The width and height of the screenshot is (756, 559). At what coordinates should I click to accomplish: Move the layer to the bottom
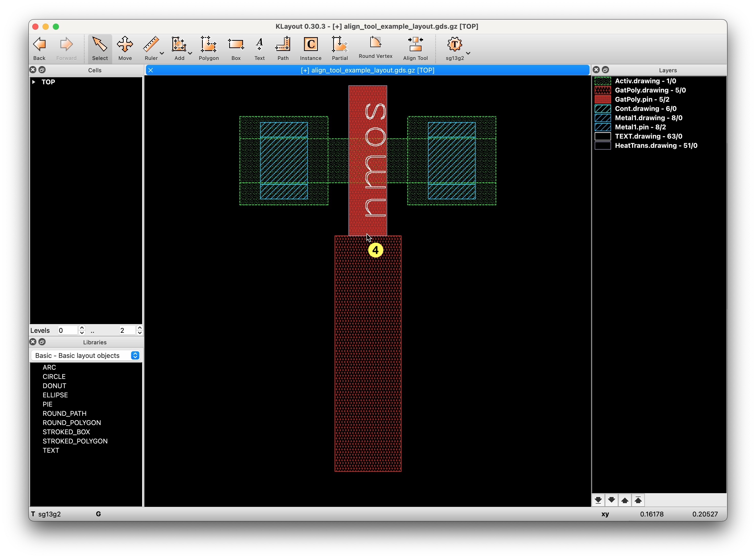[x=598, y=500]
